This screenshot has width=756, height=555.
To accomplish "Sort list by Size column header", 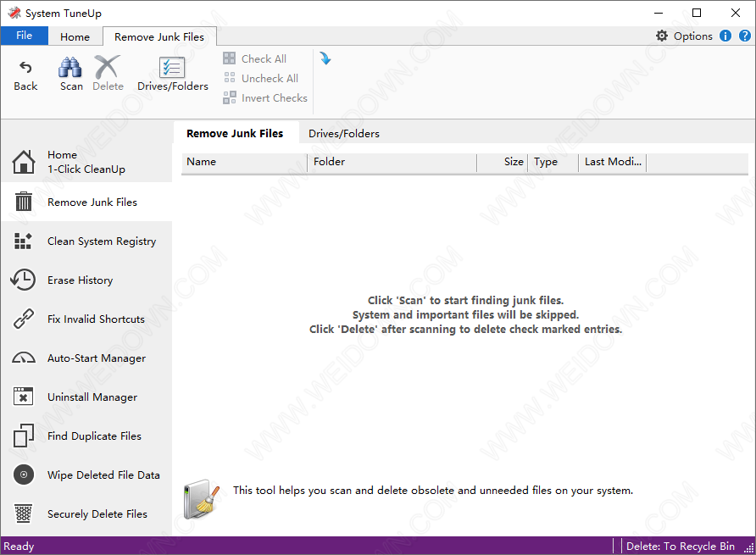I will [x=513, y=162].
